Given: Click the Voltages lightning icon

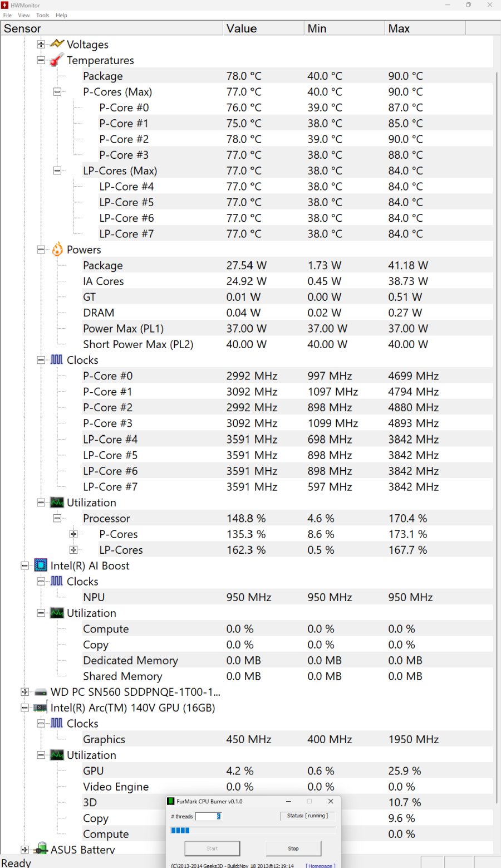Looking at the screenshot, I should tap(57, 44).
